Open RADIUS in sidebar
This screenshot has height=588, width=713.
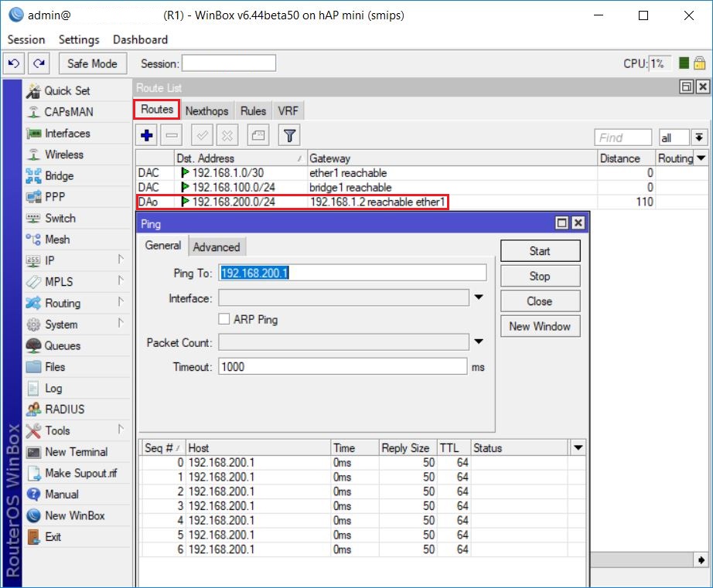64,410
